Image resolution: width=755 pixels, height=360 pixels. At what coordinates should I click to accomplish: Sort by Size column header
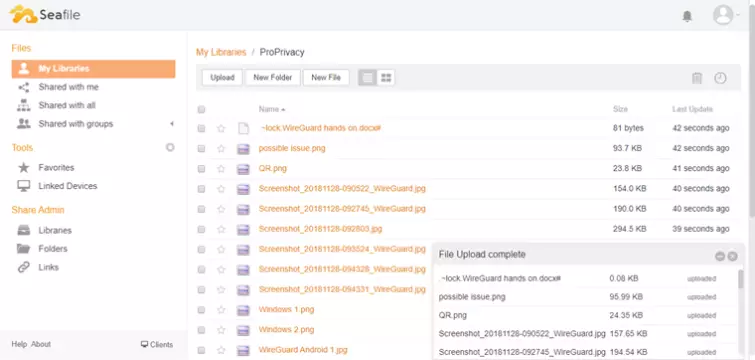[x=620, y=109]
